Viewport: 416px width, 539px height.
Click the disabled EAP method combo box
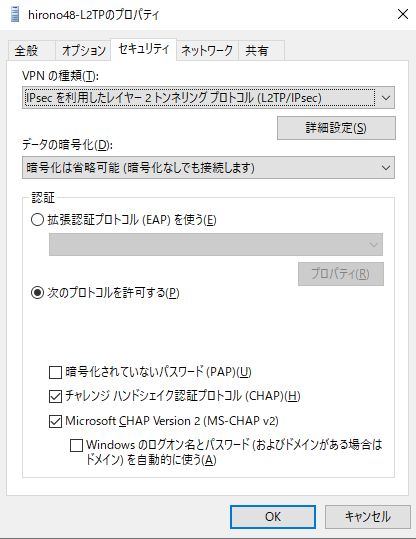tap(216, 244)
